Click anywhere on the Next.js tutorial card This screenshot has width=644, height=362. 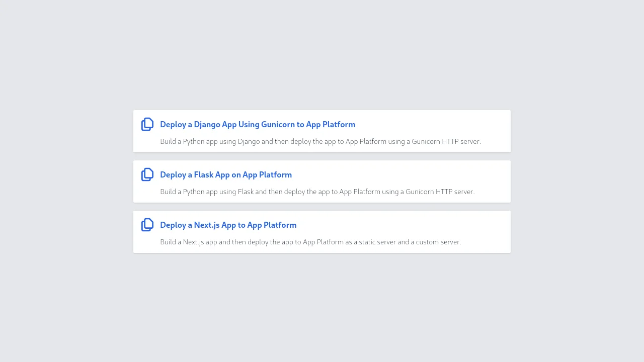(322, 232)
